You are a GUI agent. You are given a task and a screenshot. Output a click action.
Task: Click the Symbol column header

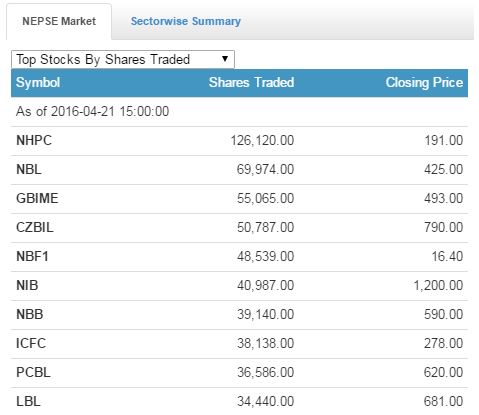(38, 83)
